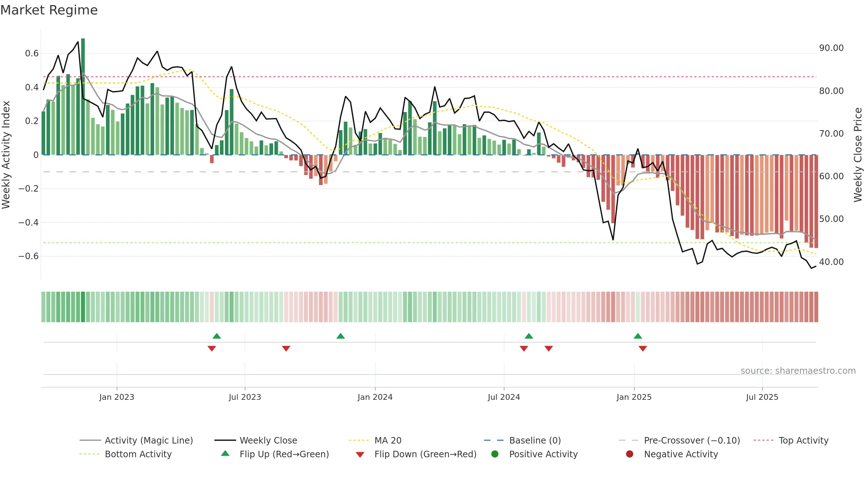Click the −0.2 tick on the activity axis
Image resolution: width=868 pixels, height=488 pixels.
(29, 189)
